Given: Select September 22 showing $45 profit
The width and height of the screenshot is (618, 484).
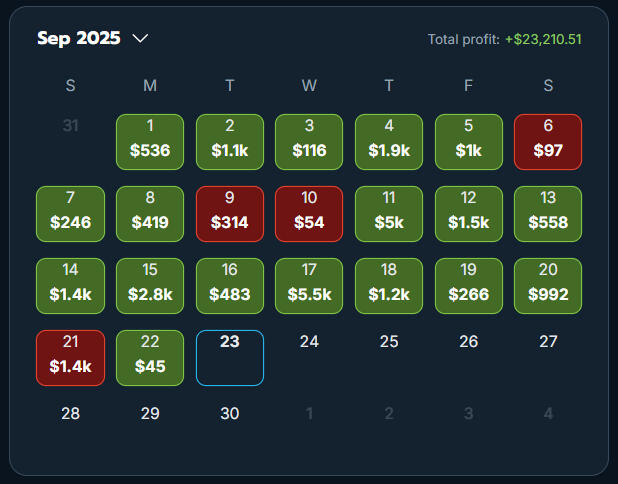Looking at the screenshot, I should click(150, 357).
